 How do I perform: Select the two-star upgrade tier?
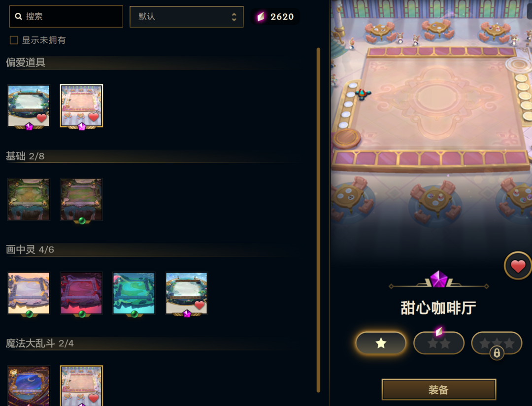coord(439,343)
